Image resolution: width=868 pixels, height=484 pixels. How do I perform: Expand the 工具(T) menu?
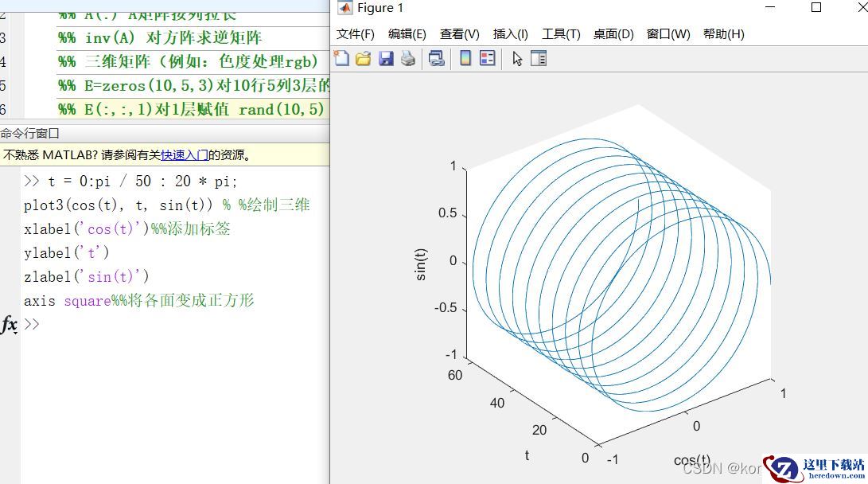click(x=561, y=34)
